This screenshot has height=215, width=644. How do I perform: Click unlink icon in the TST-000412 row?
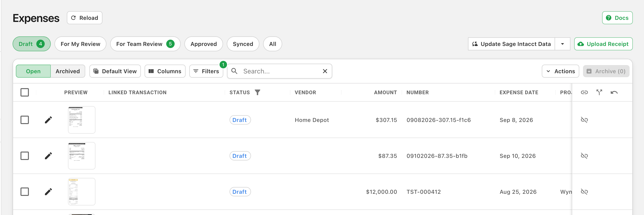pos(584,192)
